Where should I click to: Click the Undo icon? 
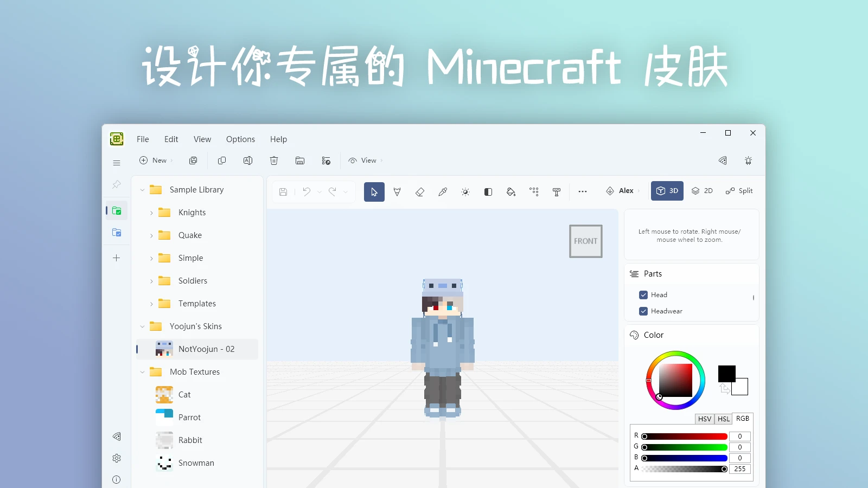click(307, 191)
